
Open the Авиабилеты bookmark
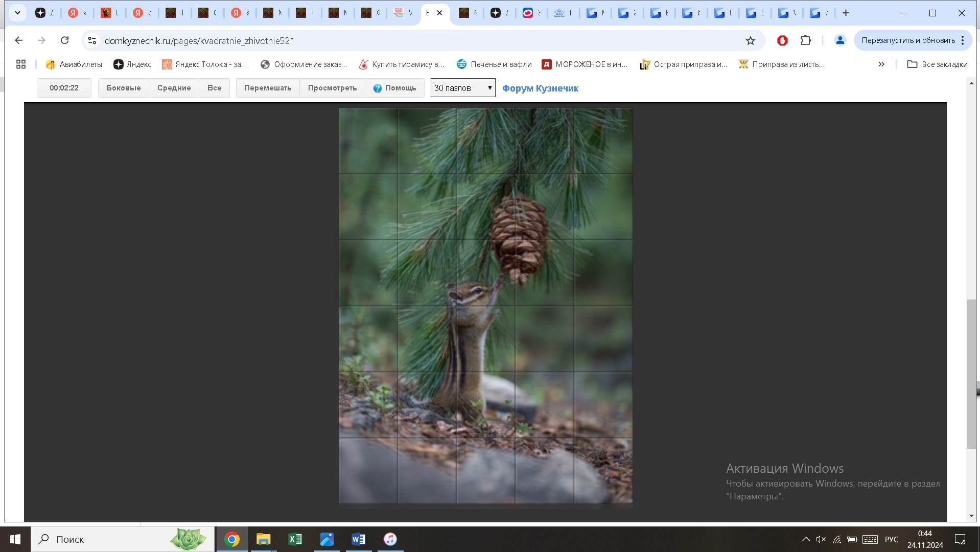coord(74,64)
